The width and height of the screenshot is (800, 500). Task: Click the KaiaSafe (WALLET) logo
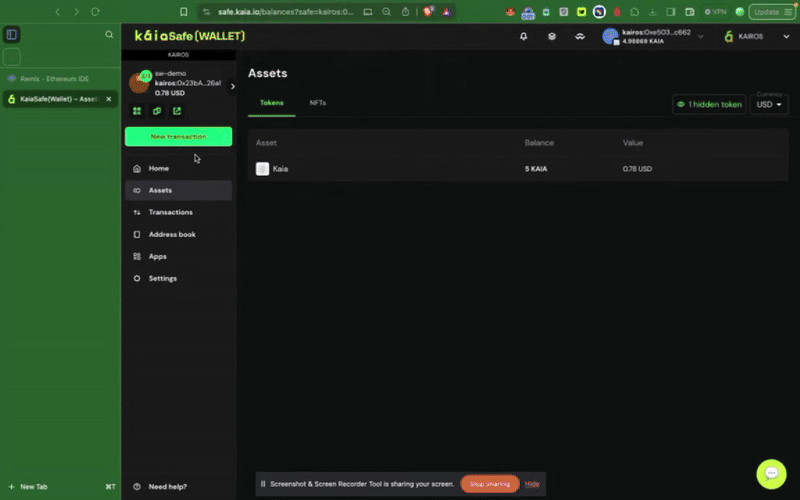[190, 36]
